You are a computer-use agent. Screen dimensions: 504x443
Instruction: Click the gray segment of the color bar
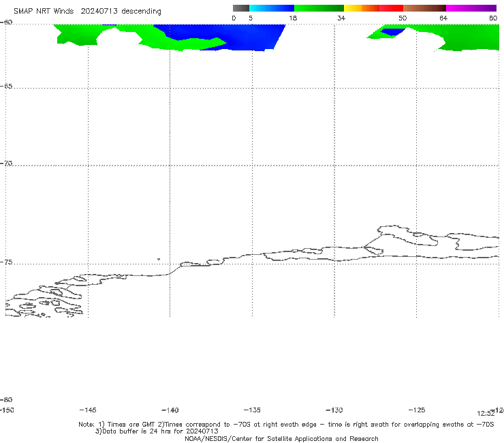[x=241, y=8]
